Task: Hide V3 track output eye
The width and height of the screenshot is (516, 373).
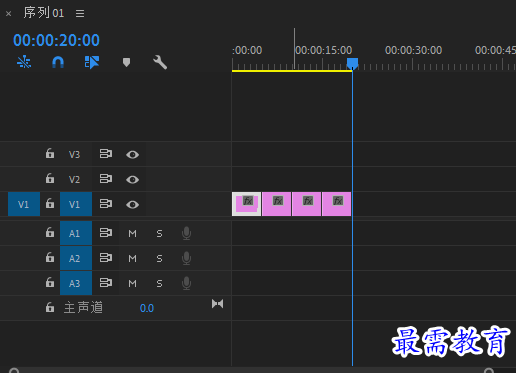Action: click(132, 155)
